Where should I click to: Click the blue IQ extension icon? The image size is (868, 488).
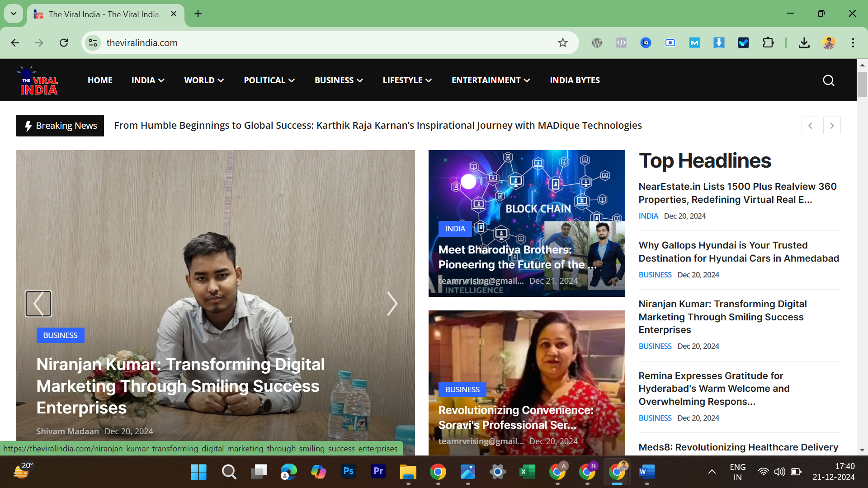click(646, 43)
